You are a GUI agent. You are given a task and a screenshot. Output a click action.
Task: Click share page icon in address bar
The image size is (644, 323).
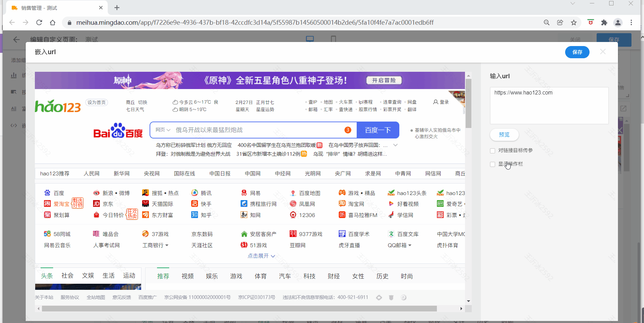tap(560, 22)
